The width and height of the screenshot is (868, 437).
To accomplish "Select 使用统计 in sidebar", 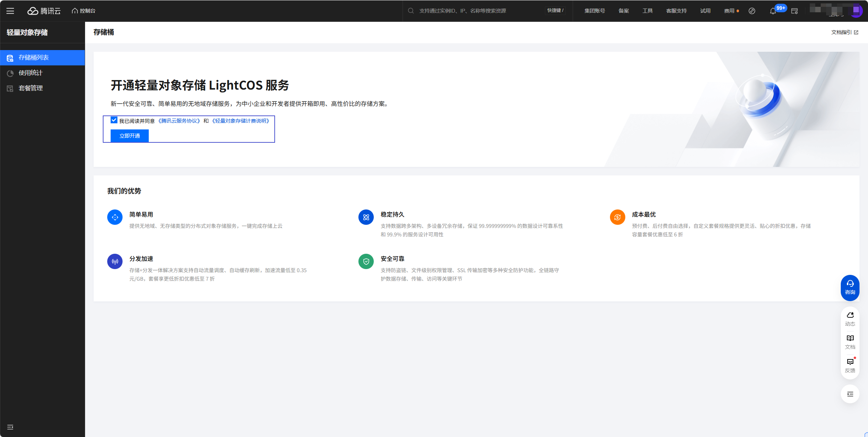I will click(x=43, y=73).
